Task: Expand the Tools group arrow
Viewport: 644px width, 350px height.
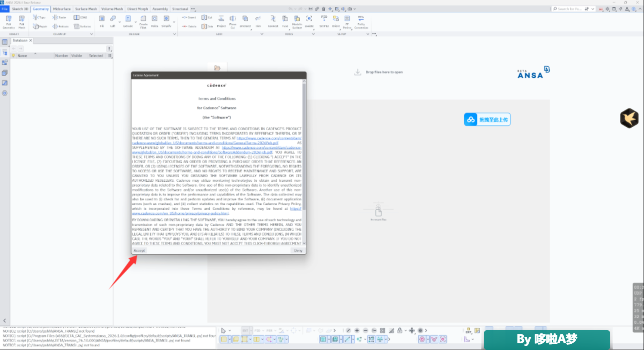Action: click(313, 34)
